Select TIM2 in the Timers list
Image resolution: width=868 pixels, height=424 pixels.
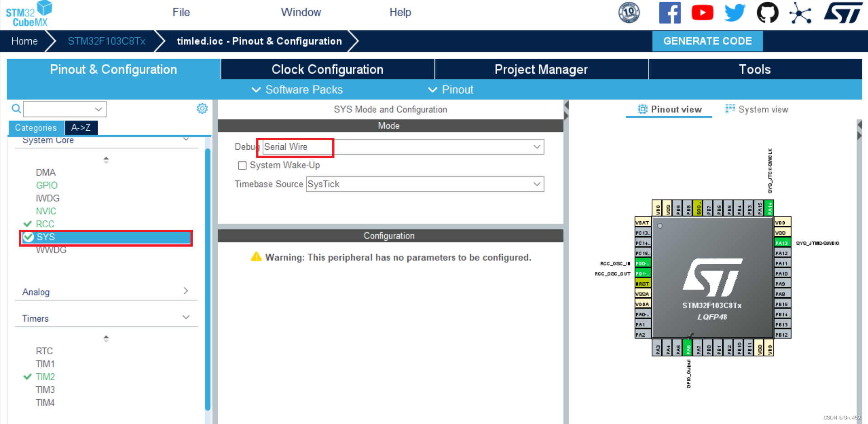[x=45, y=376]
